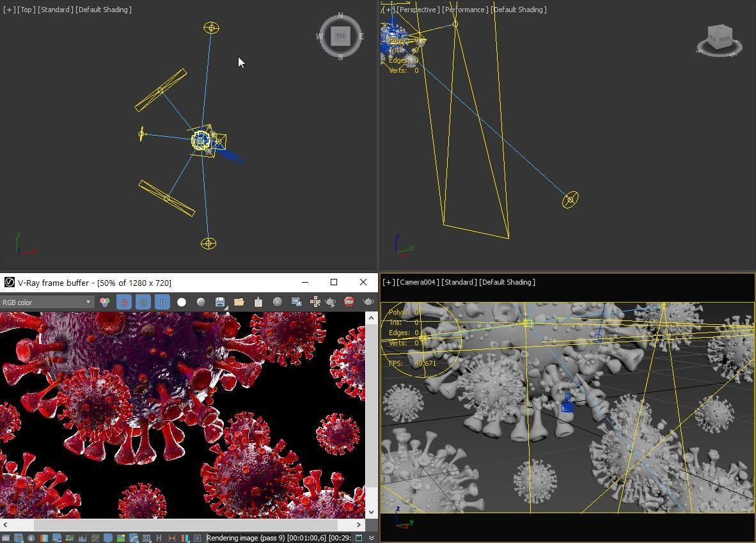Toggle the green channel G button

143,303
